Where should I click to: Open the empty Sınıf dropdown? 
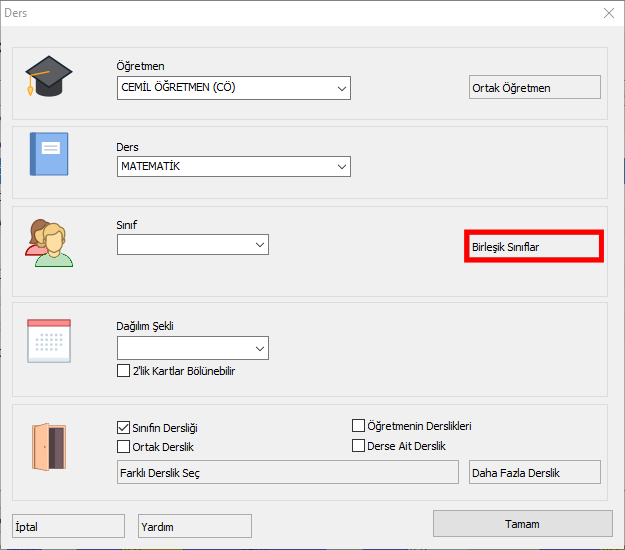click(193, 244)
